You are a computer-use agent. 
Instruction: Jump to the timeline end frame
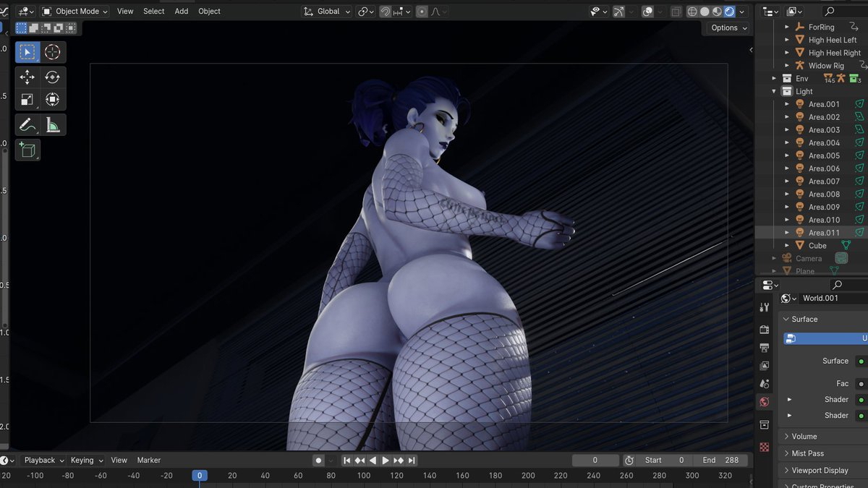coord(412,461)
